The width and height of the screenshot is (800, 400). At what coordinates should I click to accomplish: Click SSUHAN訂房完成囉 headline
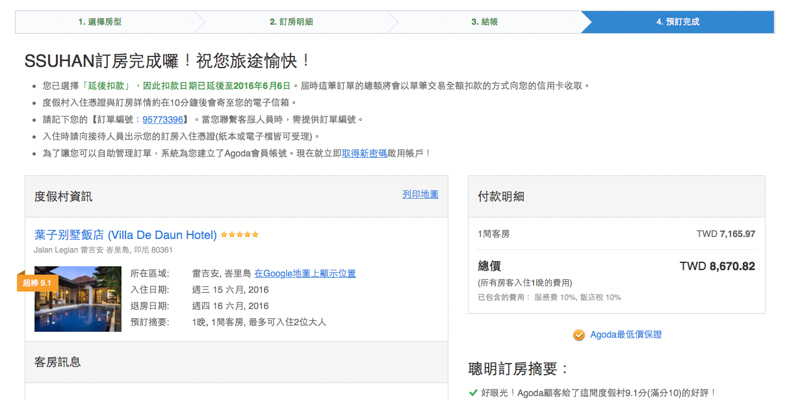[167, 61]
